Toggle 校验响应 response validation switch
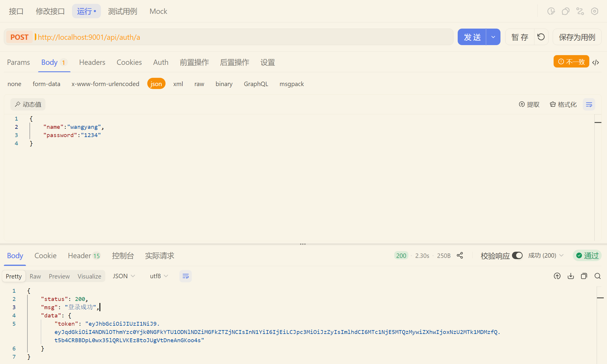607x364 pixels. (517, 256)
